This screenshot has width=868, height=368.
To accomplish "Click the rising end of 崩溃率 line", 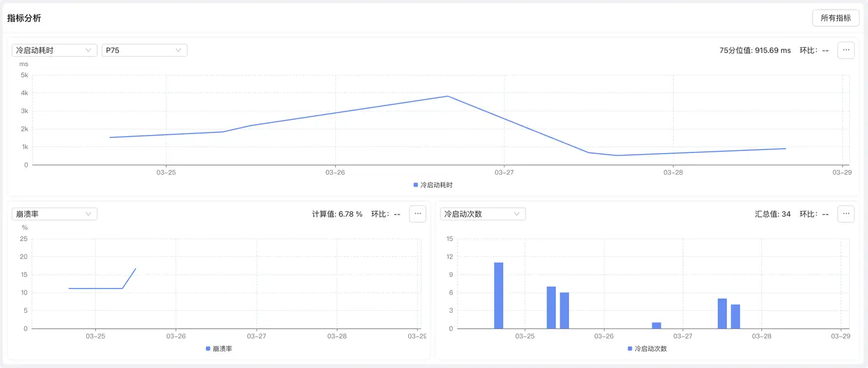I will 136,269.
